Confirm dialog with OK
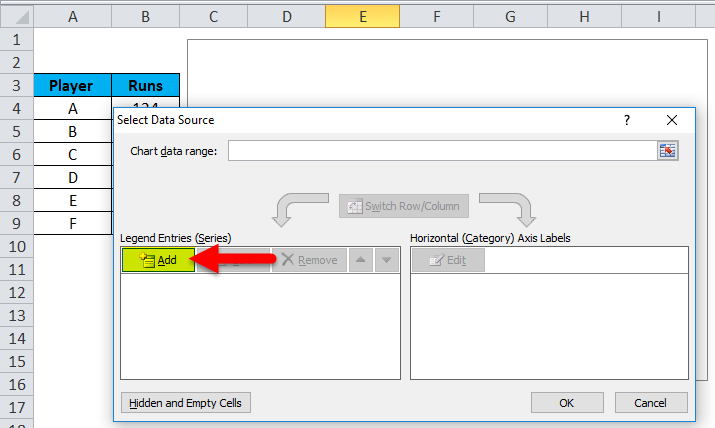The width and height of the screenshot is (715, 428). click(x=567, y=403)
